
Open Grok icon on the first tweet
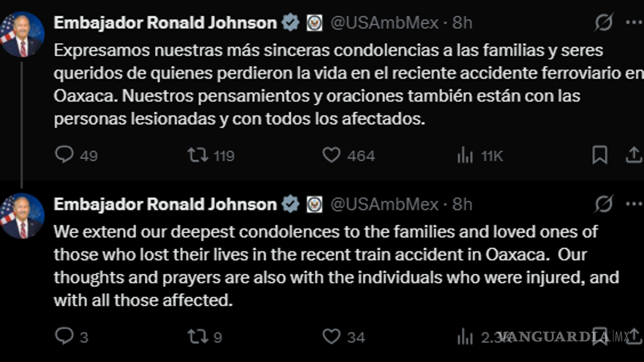tap(604, 23)
